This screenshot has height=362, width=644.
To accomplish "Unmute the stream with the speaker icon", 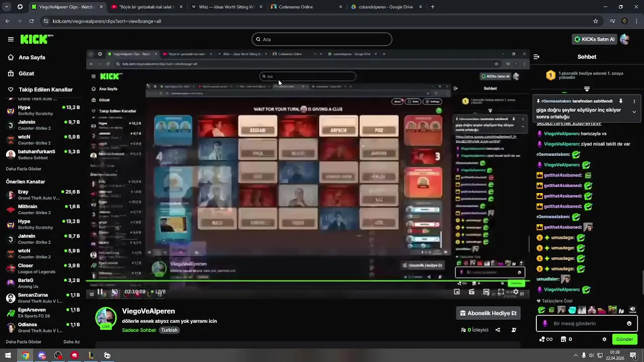I will click(x=115, y=292).
